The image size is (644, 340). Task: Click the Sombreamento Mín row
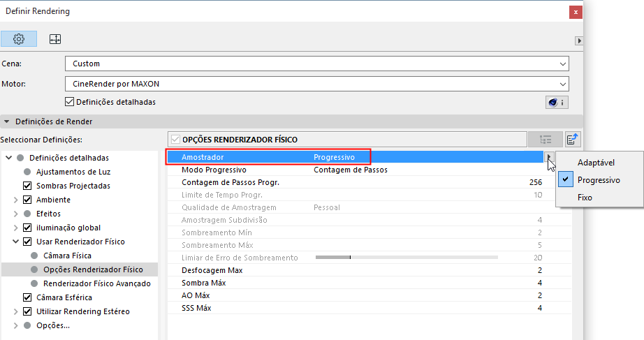(369, 232)
